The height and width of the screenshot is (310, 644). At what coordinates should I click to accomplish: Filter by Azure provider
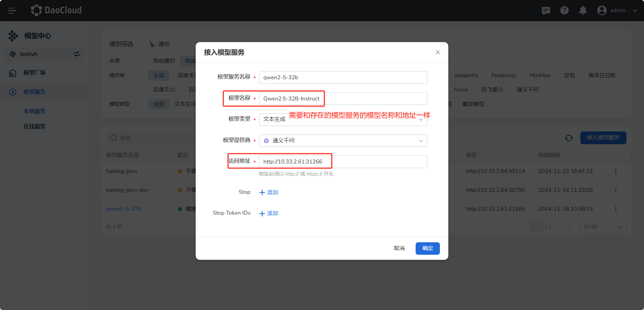(461, 90)
